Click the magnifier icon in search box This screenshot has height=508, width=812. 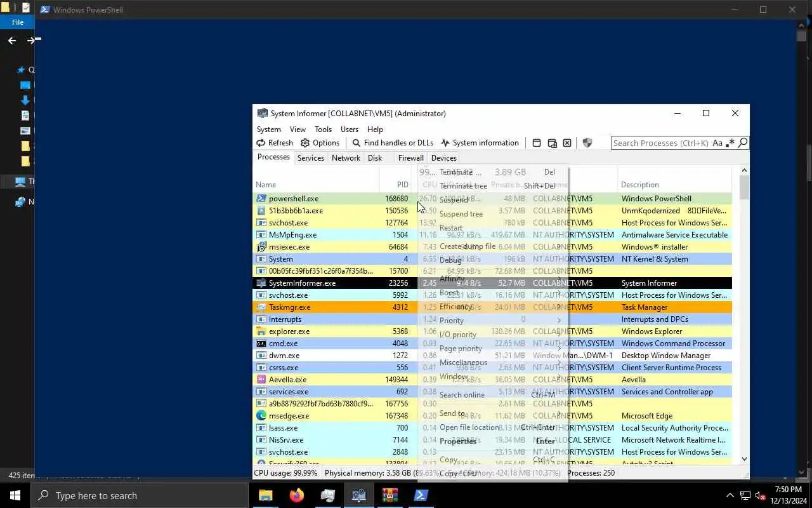[742, 143]
